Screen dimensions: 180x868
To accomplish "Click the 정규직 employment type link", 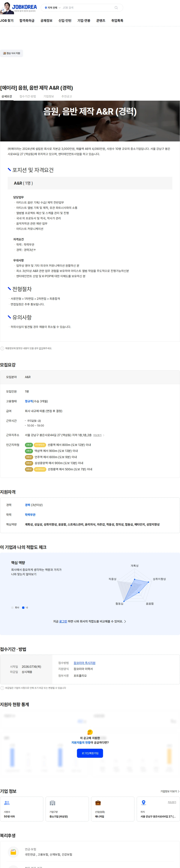I will [x=29, y=401].
